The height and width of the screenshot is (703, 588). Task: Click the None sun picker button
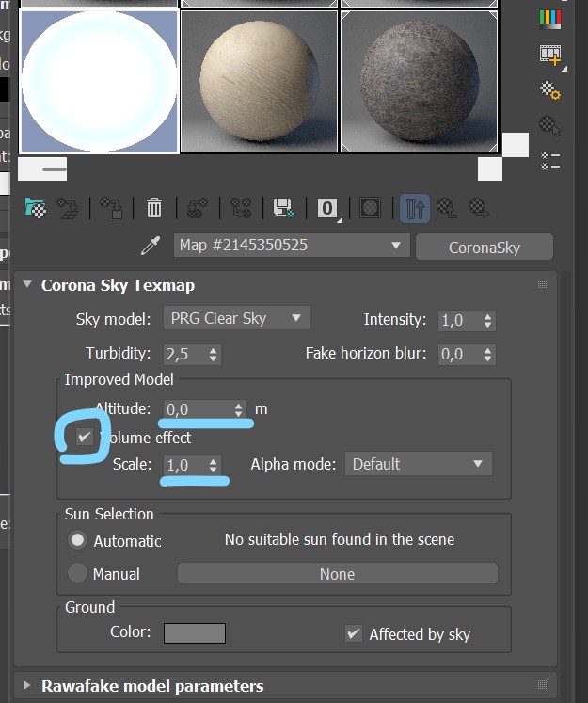coord(338,574)
